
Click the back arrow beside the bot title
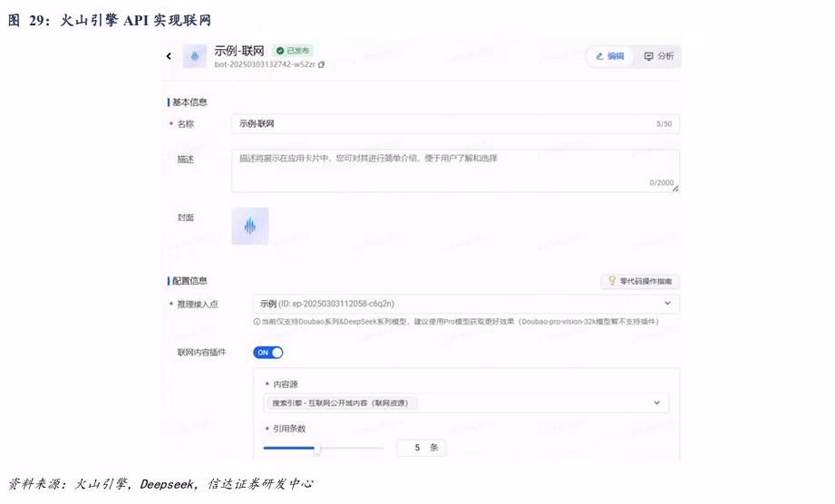(169, 56)
